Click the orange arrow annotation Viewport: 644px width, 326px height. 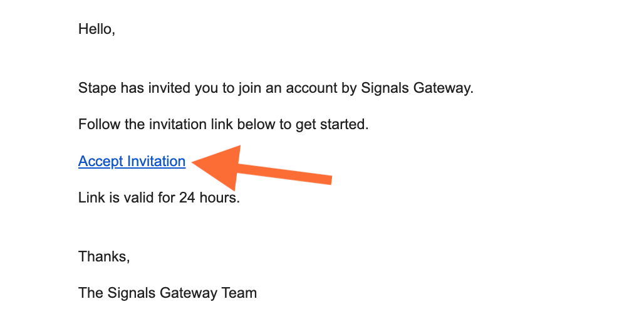(262, 168)
